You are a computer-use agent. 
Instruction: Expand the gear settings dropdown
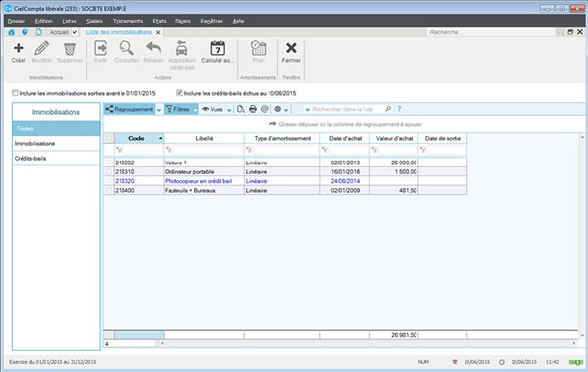point(286,109)
